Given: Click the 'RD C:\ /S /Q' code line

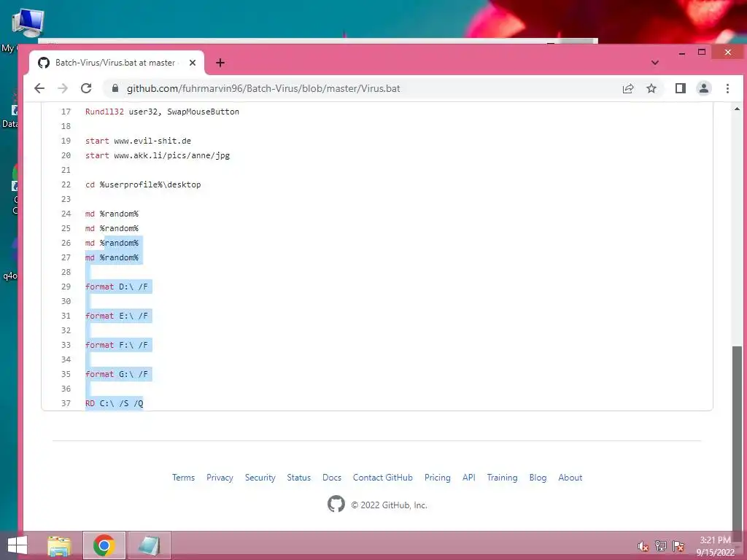Looking at the screenshot, I should pyautogui.click(x=115, y=403).
